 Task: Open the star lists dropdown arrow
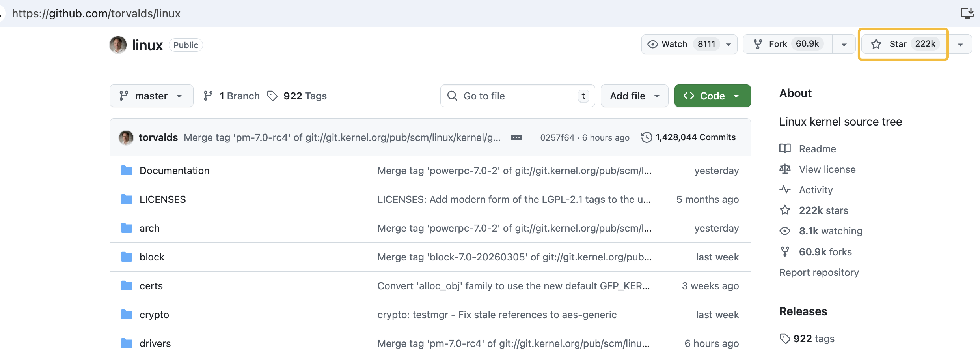[960, 45]
